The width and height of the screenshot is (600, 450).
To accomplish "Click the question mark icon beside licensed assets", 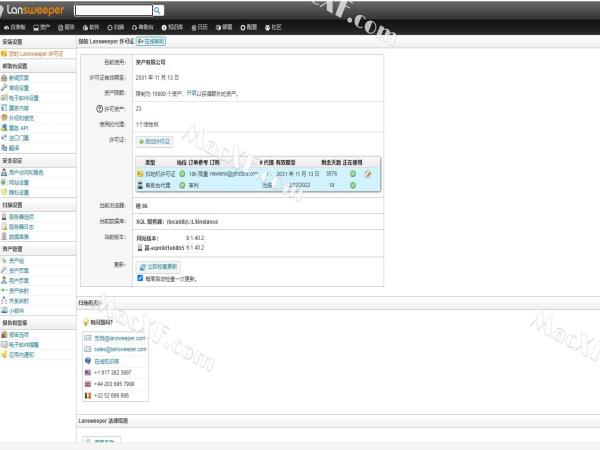I will (x=99, y=109).
